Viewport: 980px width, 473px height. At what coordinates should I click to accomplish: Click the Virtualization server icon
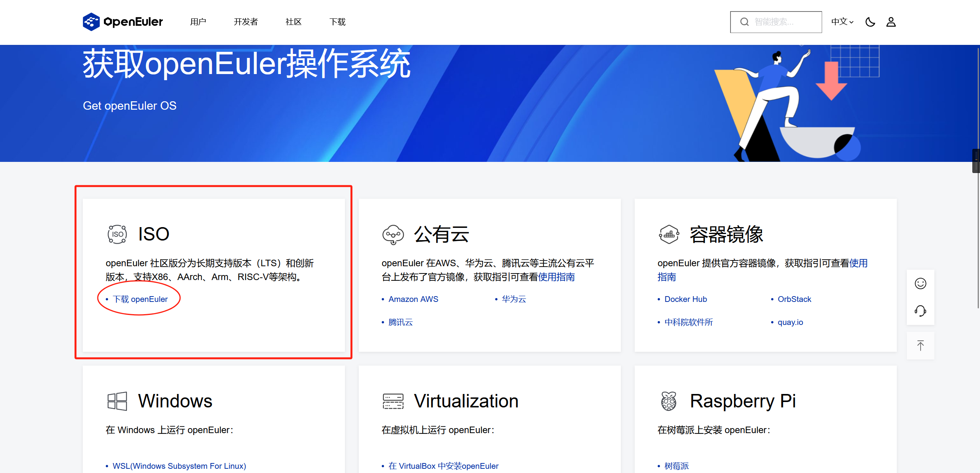coord(393,401)
